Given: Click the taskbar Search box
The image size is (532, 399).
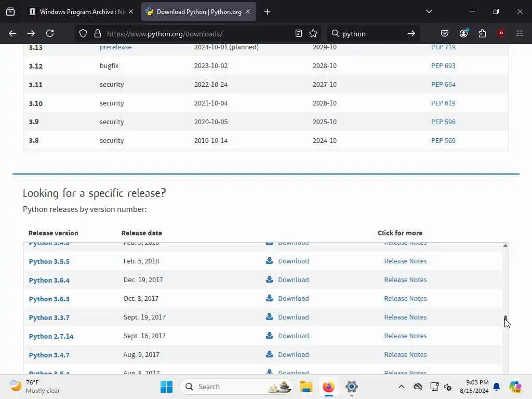Looking at the screenshot, I should pos(236,387).
